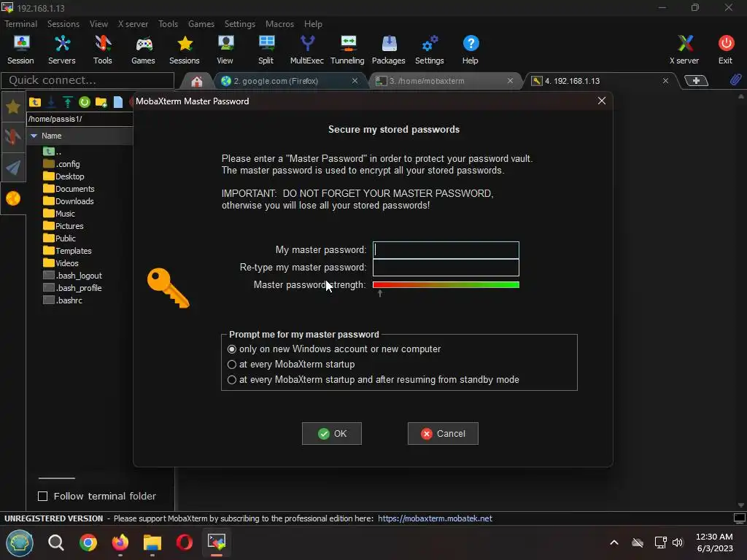The height and width of the screenshot is (560, 747).
Task: Open the Session toolbar icon
Action: pos(20,50)
